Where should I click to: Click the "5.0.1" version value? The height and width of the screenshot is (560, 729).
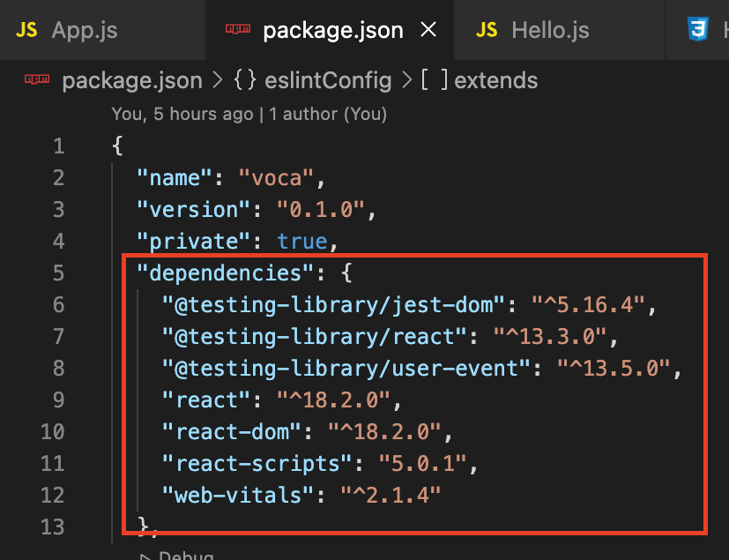pyautogui.click(x=422, y=464)
